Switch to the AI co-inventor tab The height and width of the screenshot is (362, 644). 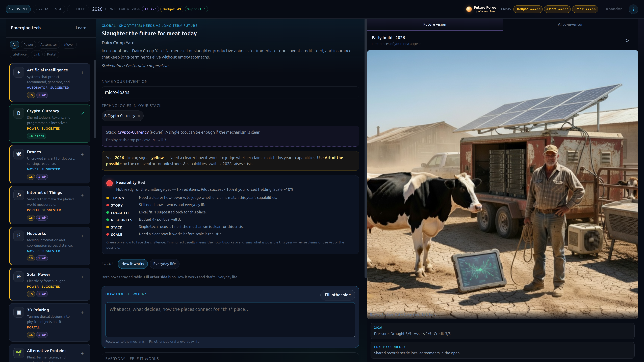(x=570, y=24)
